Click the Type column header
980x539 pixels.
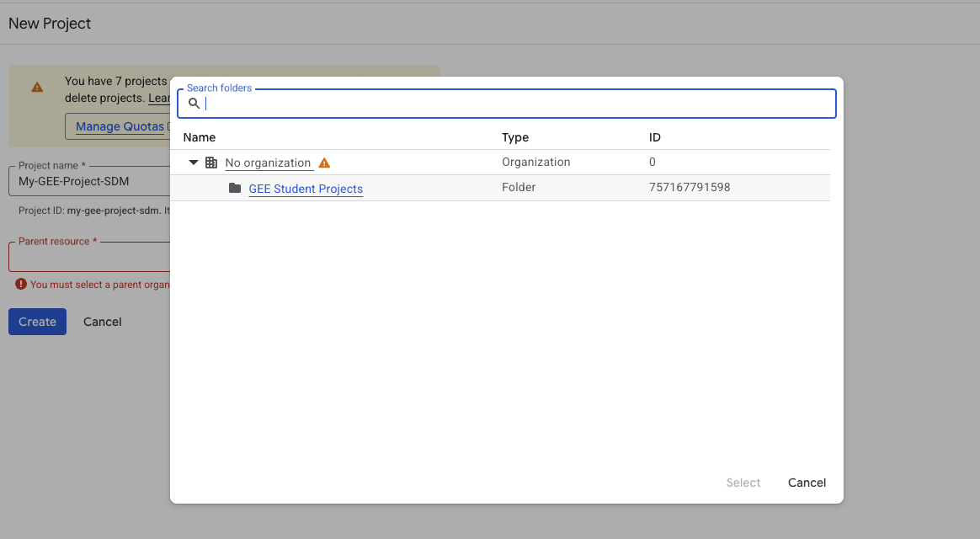(515, 137)
